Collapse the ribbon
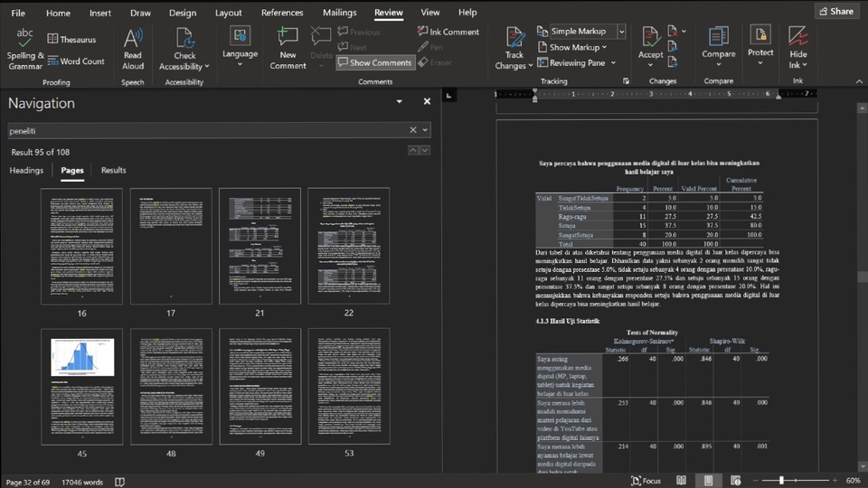868x488 pixels. pos(859,81)
